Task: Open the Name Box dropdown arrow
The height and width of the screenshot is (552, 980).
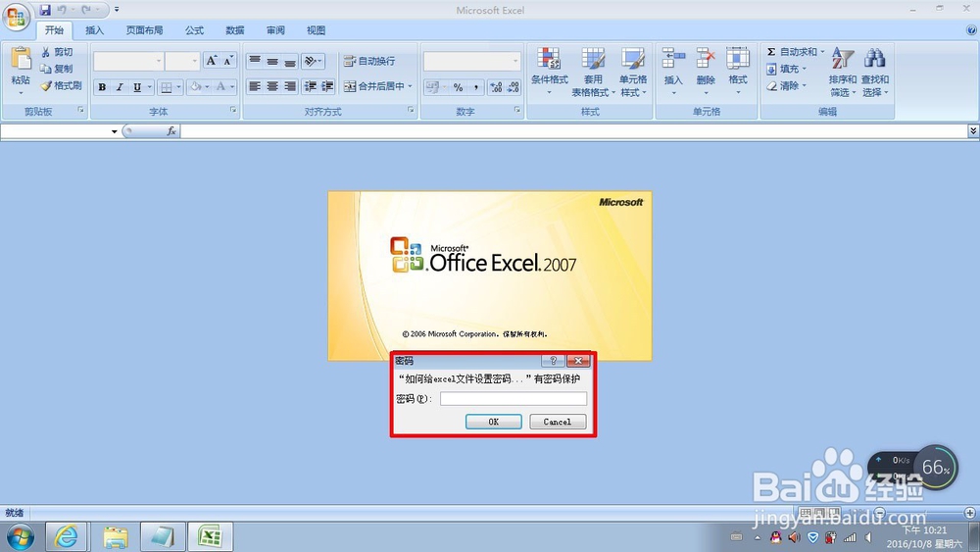Action: (115, 131)
